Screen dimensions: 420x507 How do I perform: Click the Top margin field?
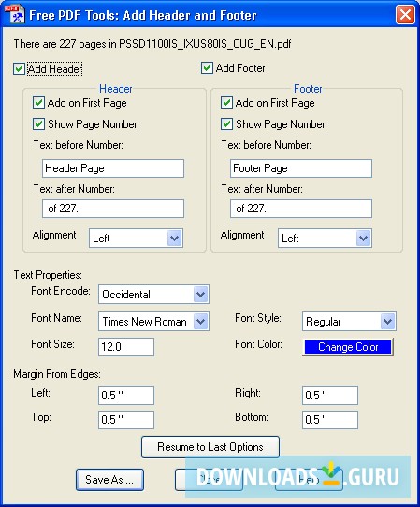(126, 420)
